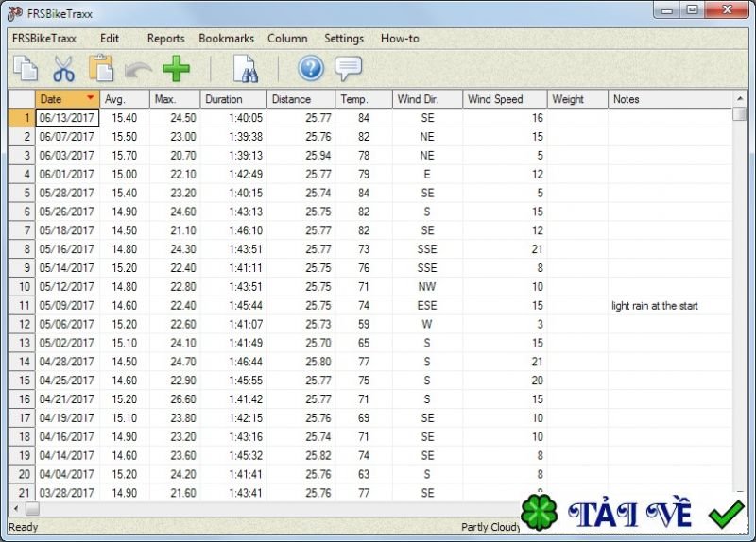Click the Cut scissors icon
Screen dimensions: 756x542
tap(63, 68)
